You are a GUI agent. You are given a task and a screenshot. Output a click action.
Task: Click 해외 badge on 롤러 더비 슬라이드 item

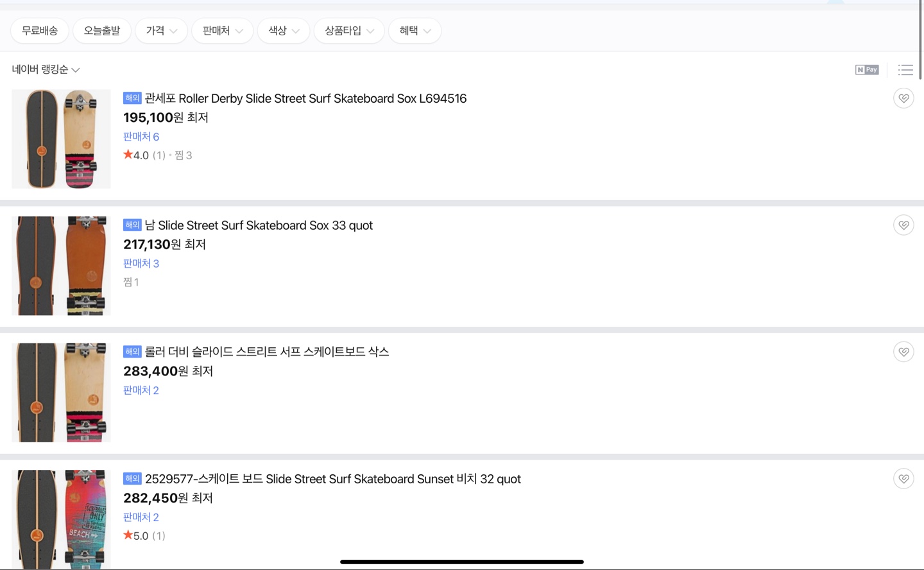(x=132, y=352)
